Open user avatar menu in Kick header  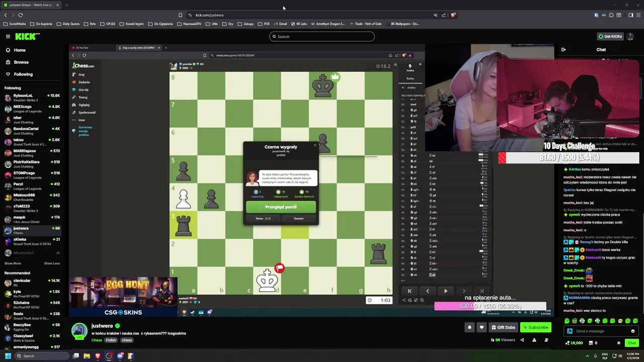pos(631,36)
